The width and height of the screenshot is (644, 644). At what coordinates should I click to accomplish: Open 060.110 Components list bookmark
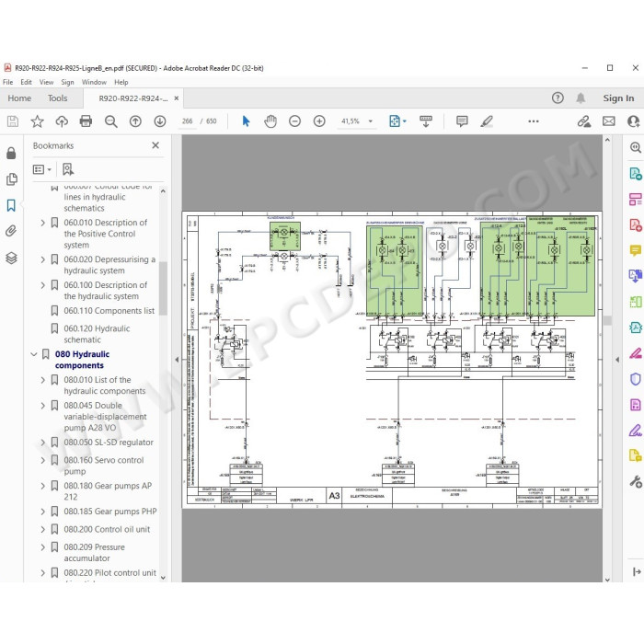109,311
